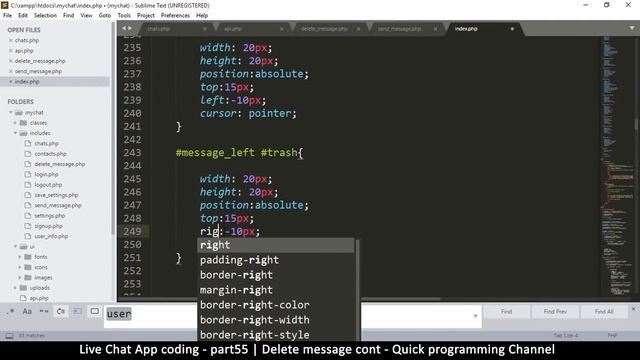
Task: Open the find history dropdown arrow
Action: click(475, 316)
